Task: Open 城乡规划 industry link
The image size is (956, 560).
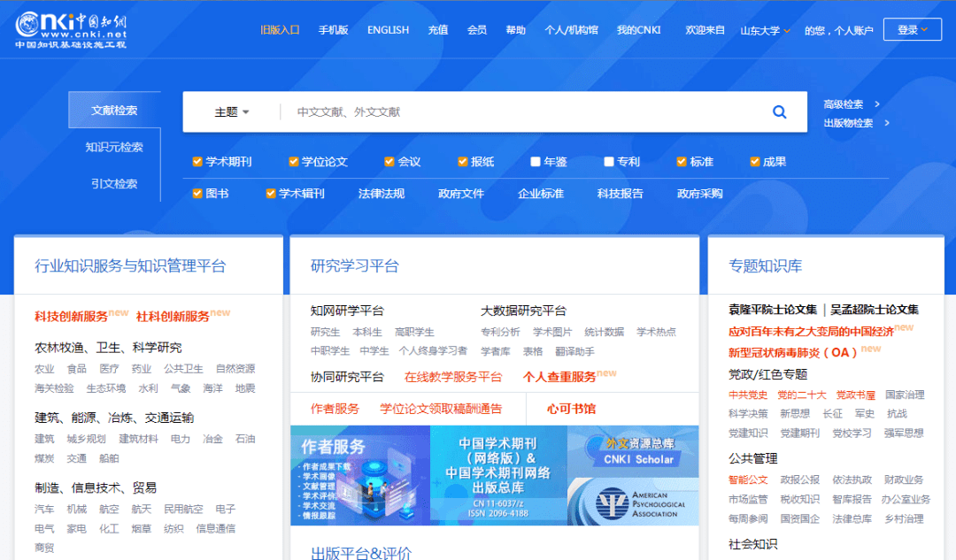Action: point(86,439)
